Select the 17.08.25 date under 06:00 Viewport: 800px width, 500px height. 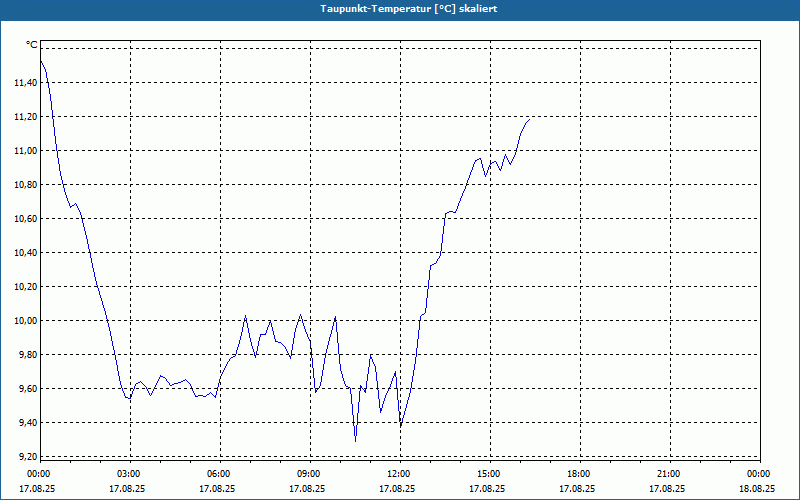[217, 488]
